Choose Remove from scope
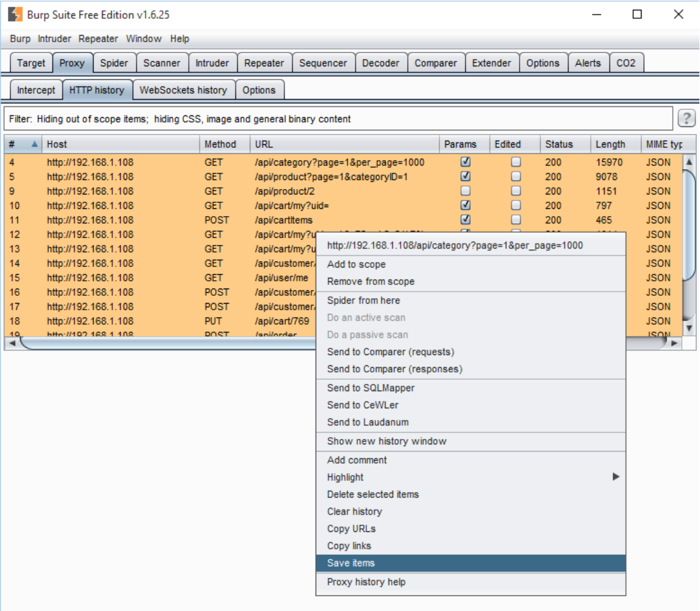Viewport: 700px width, 611px height. pyautogui.click(x=471, y=281)
